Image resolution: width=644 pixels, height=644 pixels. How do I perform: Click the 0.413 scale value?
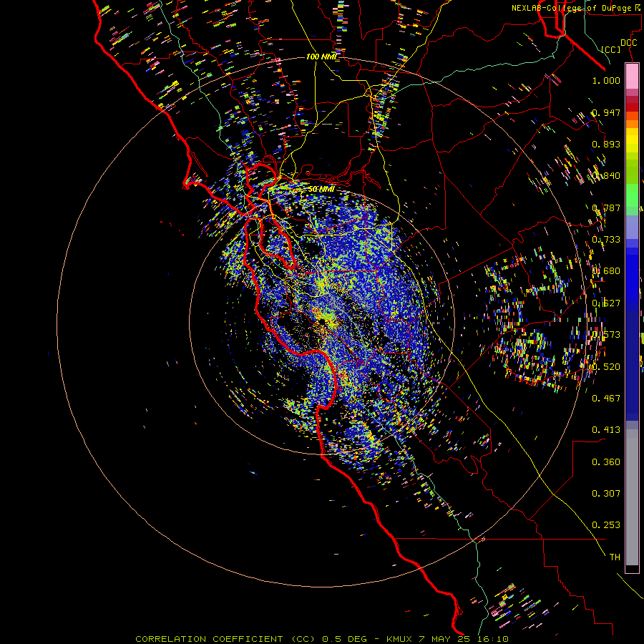[606, 430]
